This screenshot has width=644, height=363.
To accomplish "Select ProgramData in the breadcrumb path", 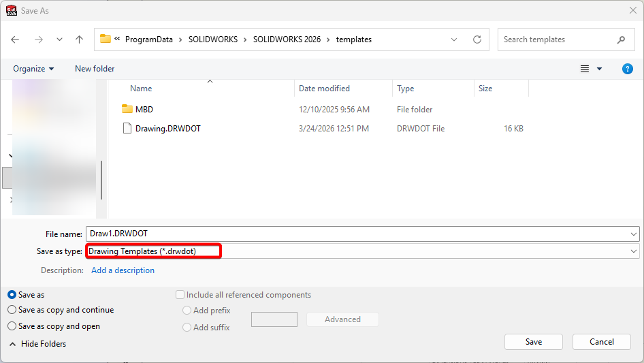I will (x=148, y=40).
